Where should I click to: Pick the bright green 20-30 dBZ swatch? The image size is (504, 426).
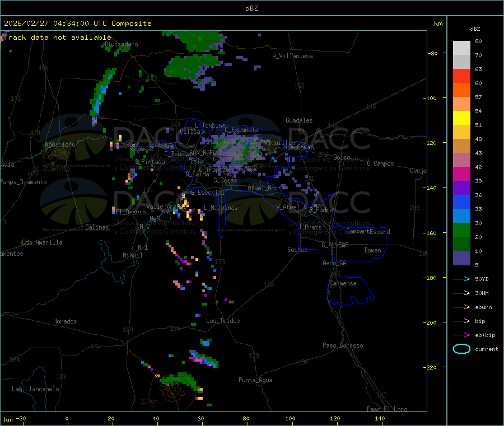tap(461, 230)
